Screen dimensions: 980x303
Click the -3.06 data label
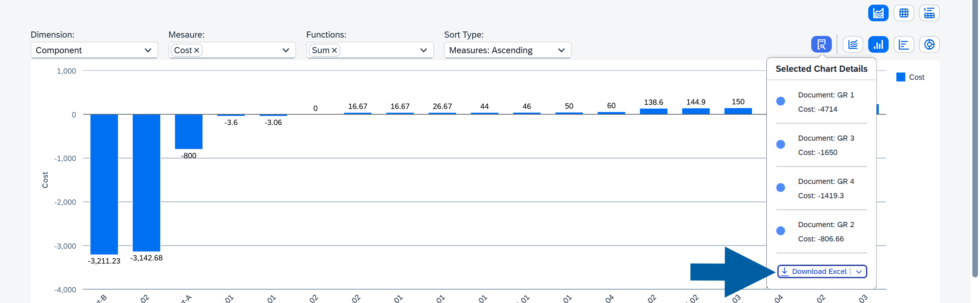tap(273, 122)
